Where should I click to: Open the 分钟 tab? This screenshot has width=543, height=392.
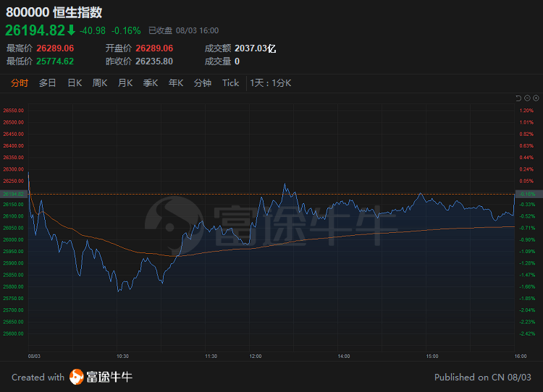[x=203, y=83]
